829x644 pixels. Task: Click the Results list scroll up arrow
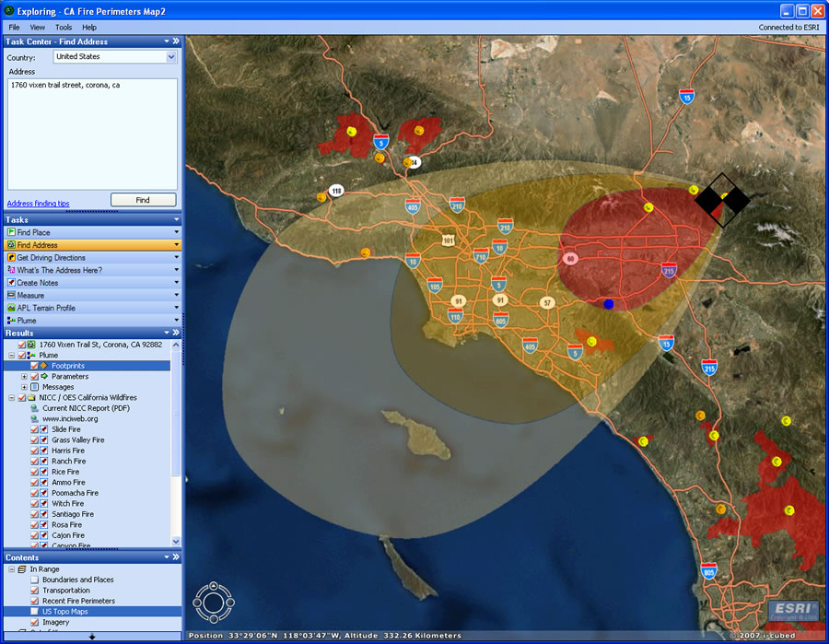point(176,345)
